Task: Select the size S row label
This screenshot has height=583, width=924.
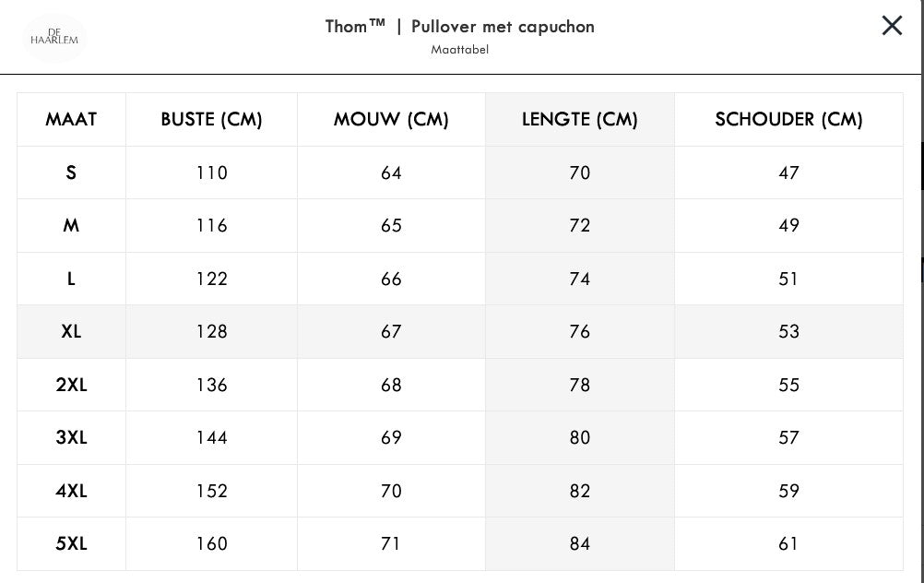Action: (71, 173)
